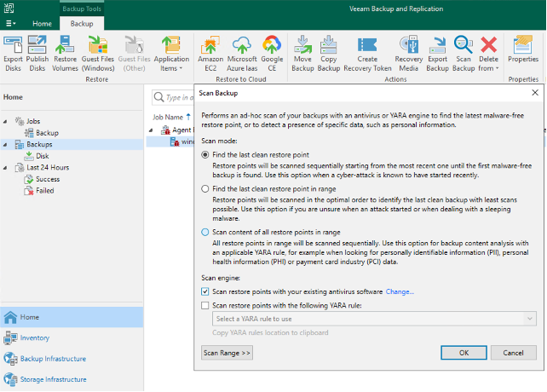This screenshot has height=392, width=547.
Task: Open the Application Items restore menu
Action: point(171,54)
